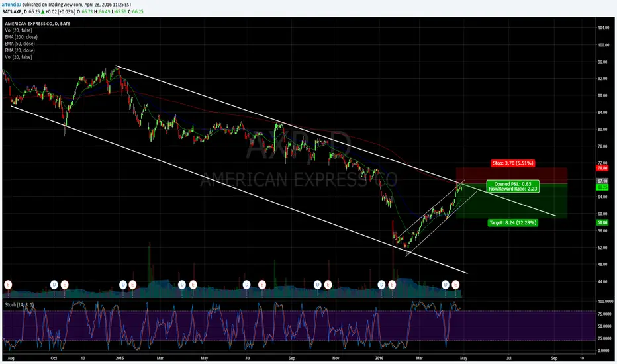Open the October 2015 dividend D marker
This screenshot has height=364, width=617.
click(318, 284)
